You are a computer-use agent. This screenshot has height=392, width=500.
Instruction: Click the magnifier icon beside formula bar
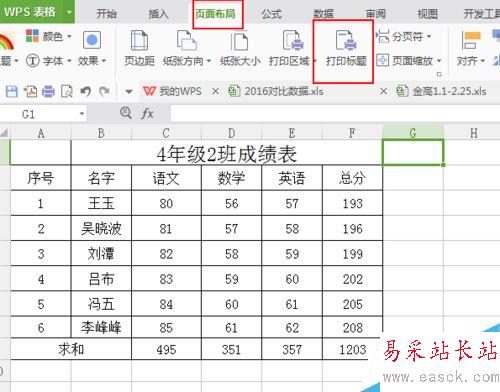pos(126,113)
